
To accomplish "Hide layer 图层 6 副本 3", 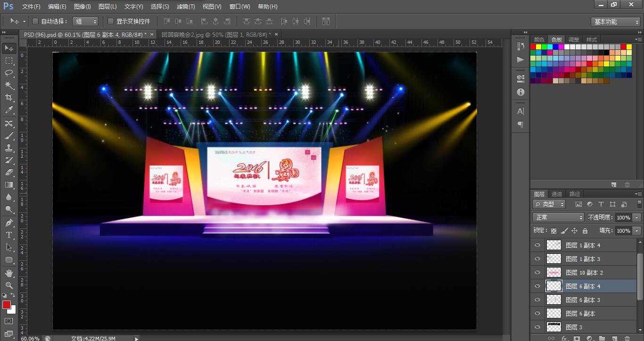I will pos(537,300).
